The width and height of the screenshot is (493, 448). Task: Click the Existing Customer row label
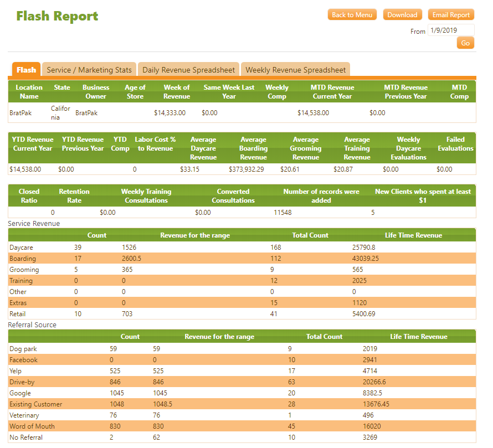[x=36, y=404]
